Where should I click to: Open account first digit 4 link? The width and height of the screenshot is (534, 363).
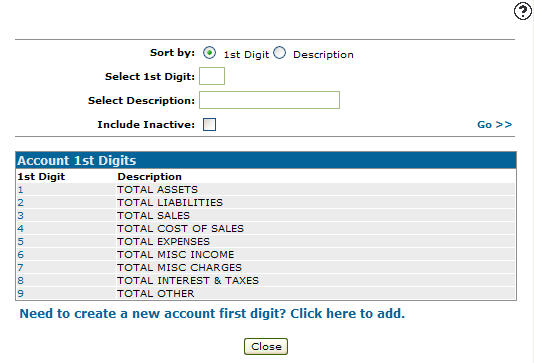pos(20,228)
